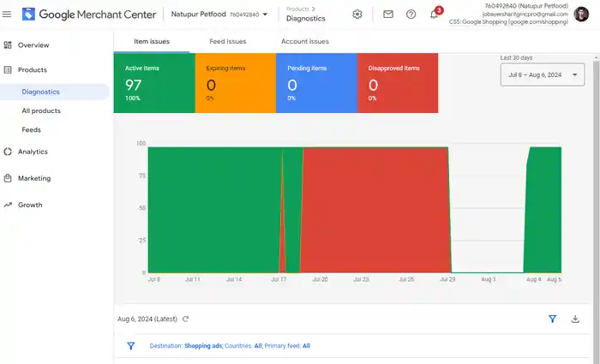600x364 pixels.
Task: Click the red disapproved area in chart
Action: pos(375,211)
